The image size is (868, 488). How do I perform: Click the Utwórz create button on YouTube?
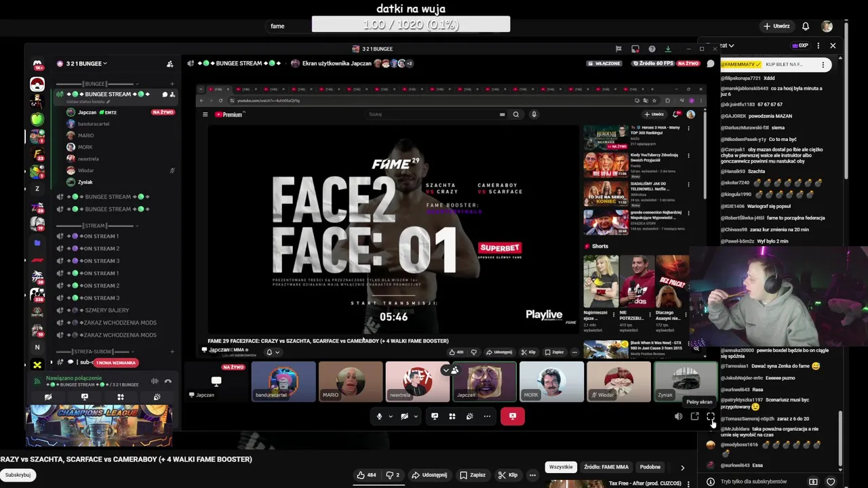[x=776, y=26]
